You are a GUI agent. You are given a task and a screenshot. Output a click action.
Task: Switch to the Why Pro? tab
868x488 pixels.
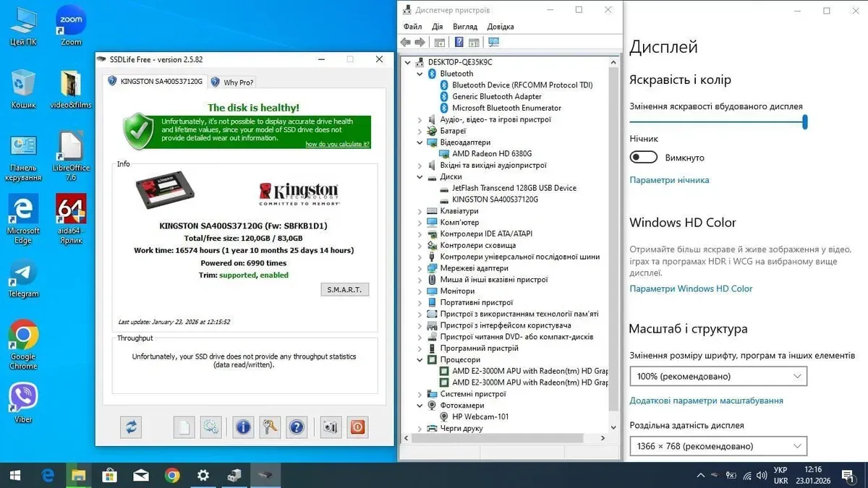232,82
